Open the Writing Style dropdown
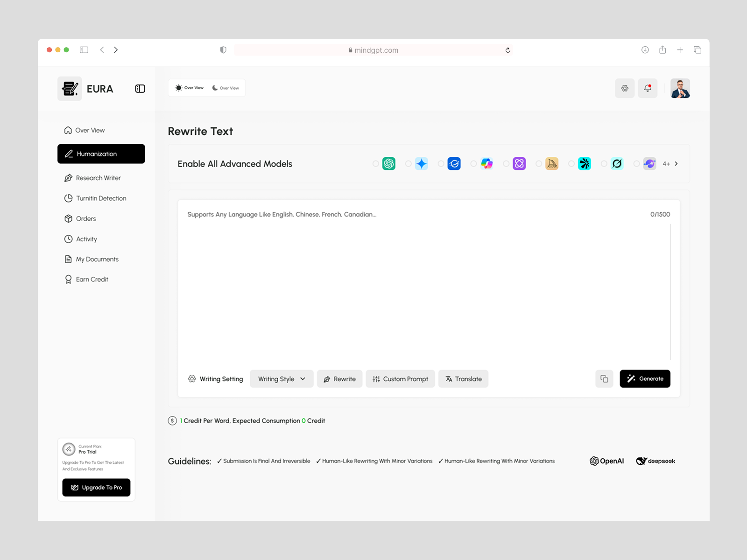This screenshot has width=747, height=560. [282, 378]
